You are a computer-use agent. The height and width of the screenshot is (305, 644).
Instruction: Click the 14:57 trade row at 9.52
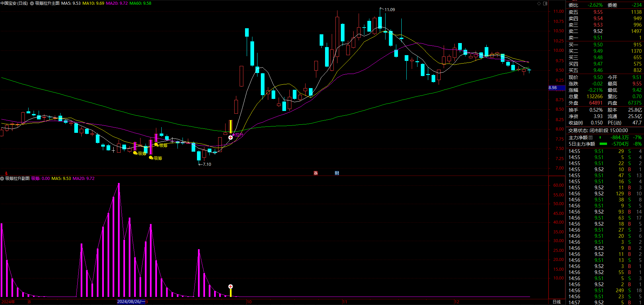[x=605, y=303]
